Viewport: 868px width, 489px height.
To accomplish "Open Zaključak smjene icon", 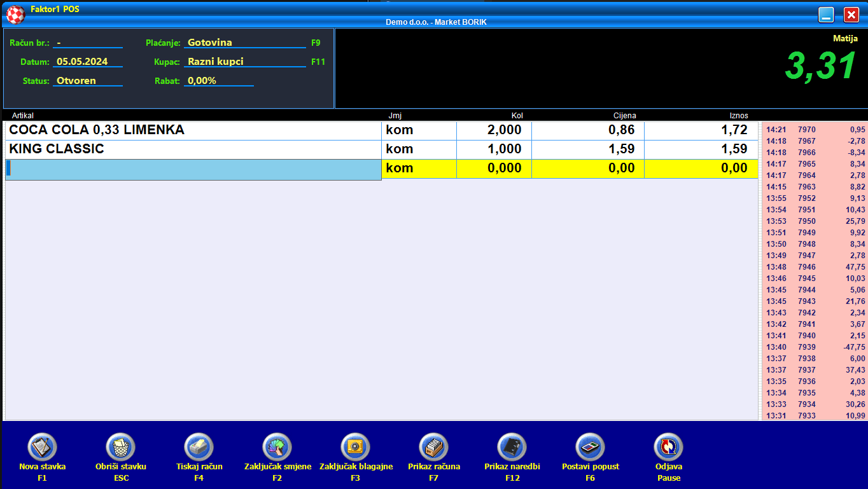I will [x=277, y=447].
